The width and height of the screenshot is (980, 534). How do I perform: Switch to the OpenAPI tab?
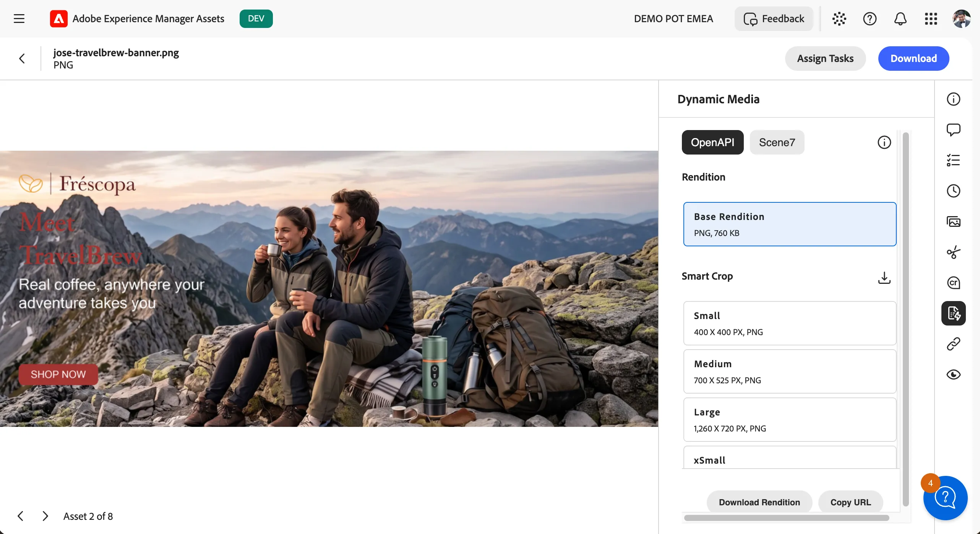click(x=712, y=142)
